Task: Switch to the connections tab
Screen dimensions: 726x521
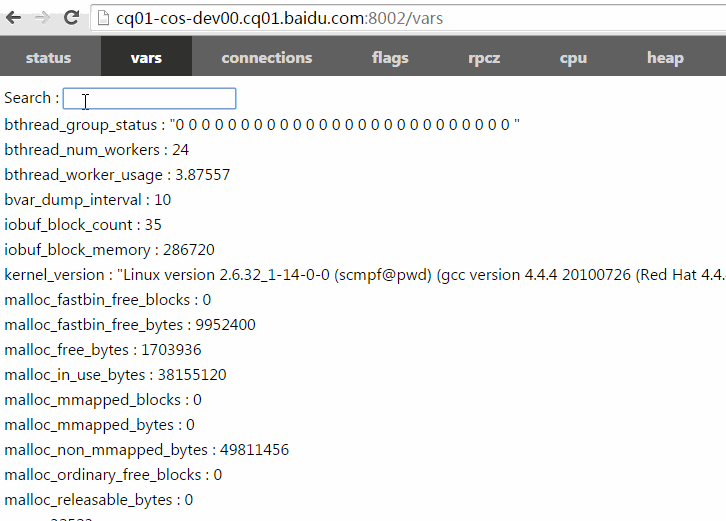Action: (x=267, y=58)
